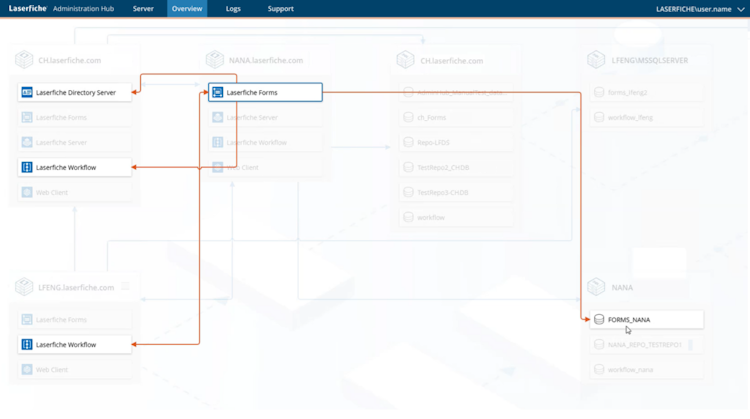Click the NANA database server icon
Screen dimensions: 750x419
[596, 287]
